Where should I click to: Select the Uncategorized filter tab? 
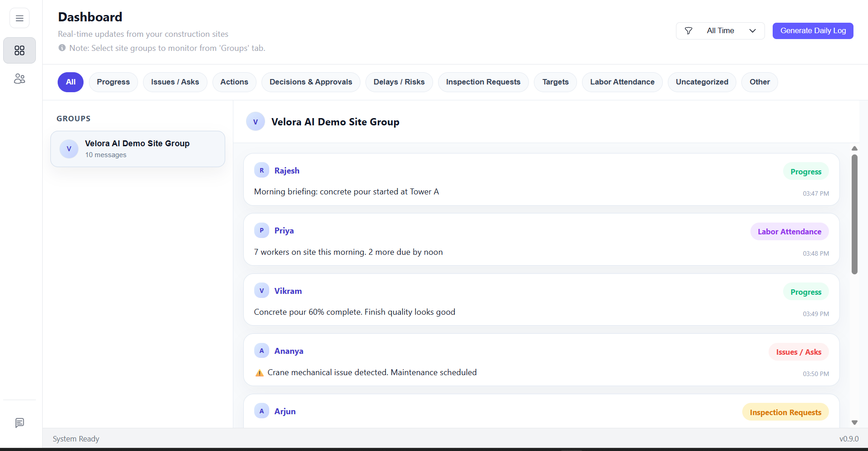tap(702, 82)
